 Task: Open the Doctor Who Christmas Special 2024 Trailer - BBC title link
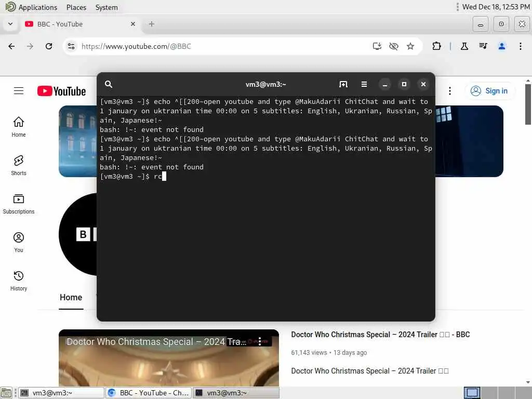click(x=380, y=335)
